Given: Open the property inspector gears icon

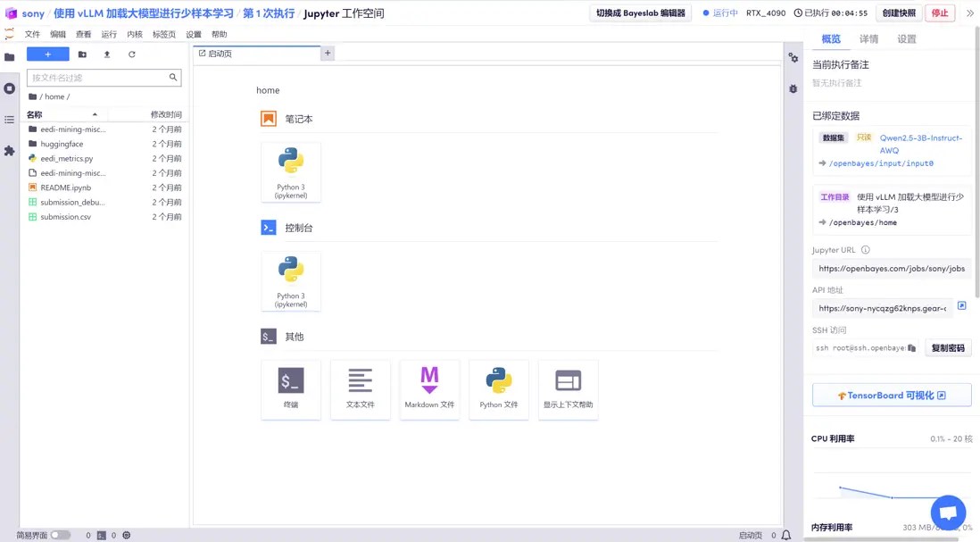Looking at the screenshot, I should coord(793,57).
